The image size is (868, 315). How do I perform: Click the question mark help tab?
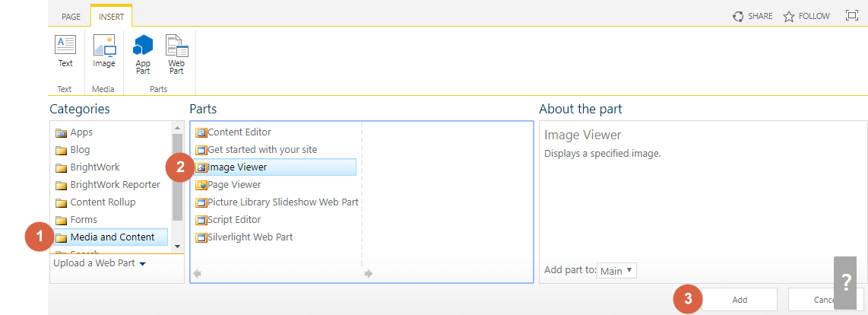(x=845, y=283)
